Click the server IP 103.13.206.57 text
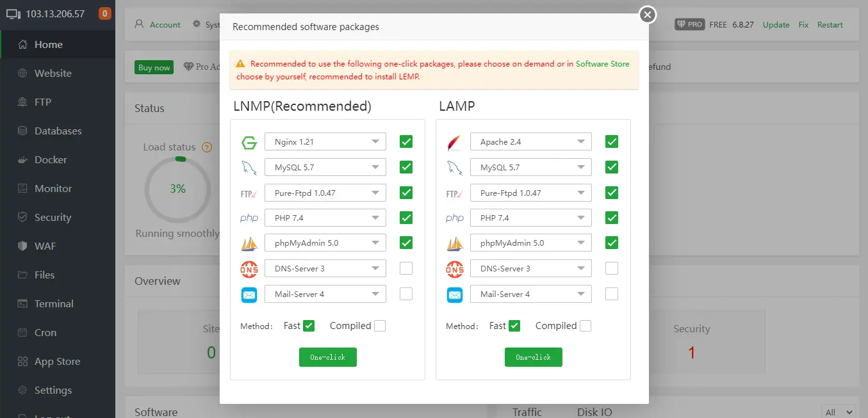The image size is (868, 418). [55, 13]
